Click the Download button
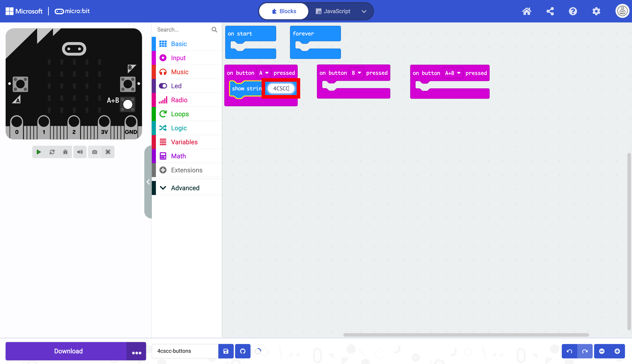The image size is (632, 364). click(x=66, y=351)
